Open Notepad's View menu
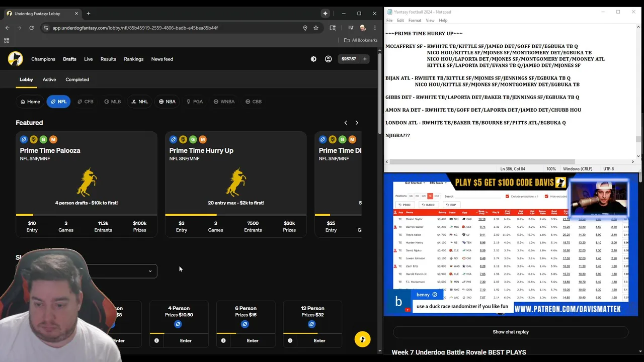 (x=430, y=21)
